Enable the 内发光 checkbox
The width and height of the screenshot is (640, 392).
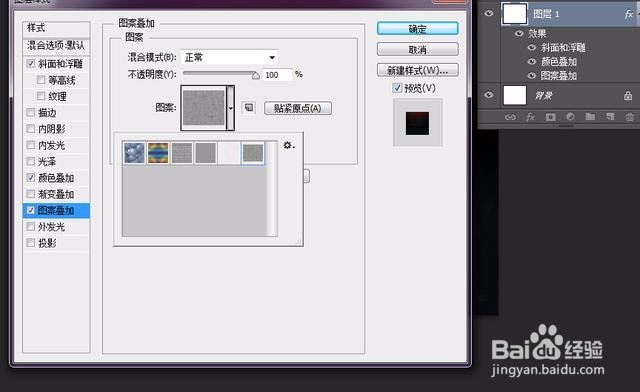click(x=31, y=145)
